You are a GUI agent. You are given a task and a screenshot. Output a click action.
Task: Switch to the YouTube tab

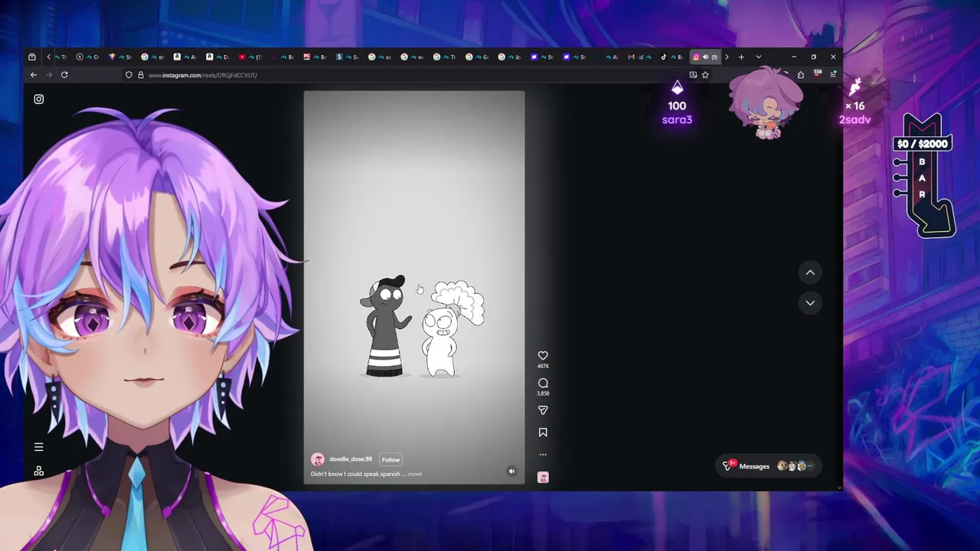point(250,57)
